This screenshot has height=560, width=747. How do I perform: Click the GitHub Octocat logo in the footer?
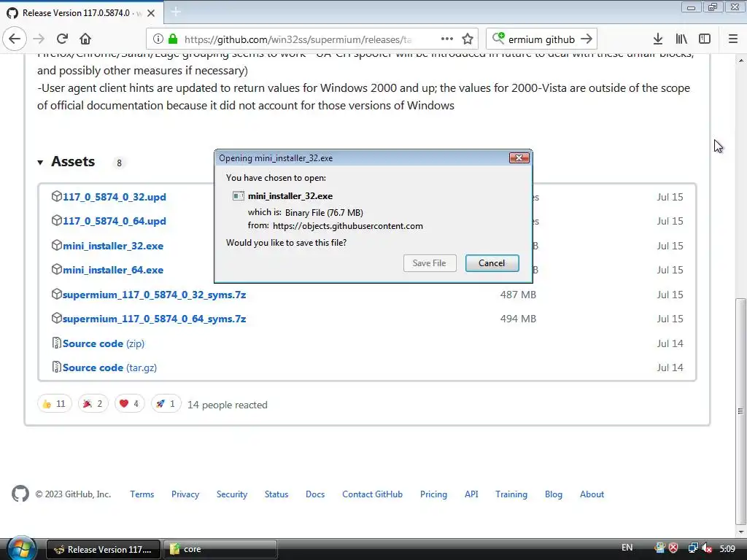tap(20, 494)
